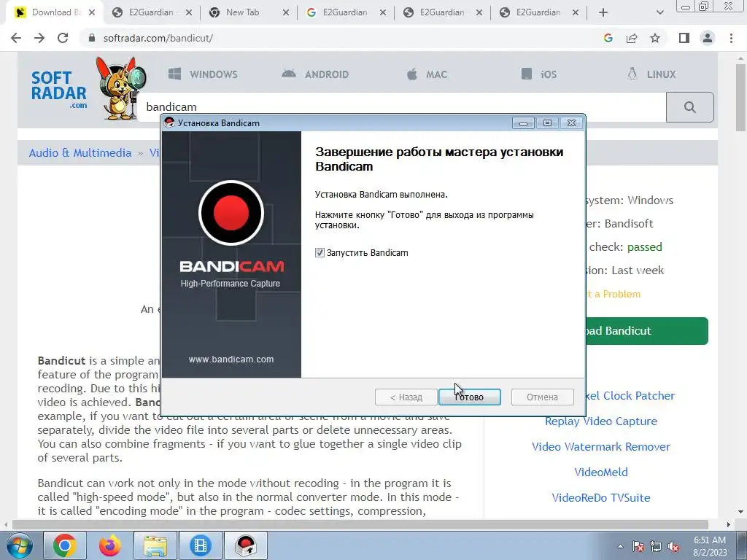Reload the page in Chrome
Screen dimensions: 747x560
tap(63, 38)
